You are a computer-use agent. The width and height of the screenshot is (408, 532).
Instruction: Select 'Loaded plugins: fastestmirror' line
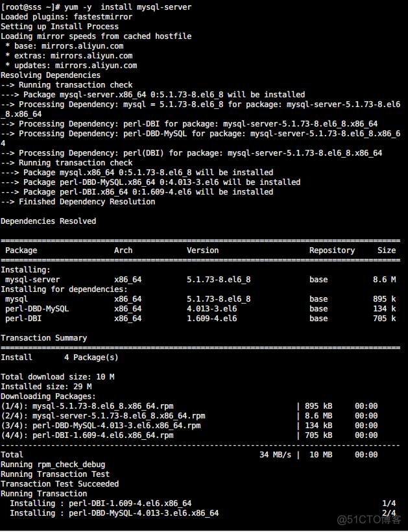pos(66,17)
